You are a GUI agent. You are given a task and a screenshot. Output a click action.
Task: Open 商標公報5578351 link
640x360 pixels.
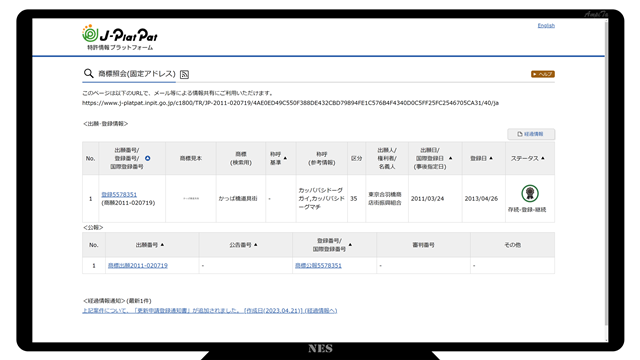point(318,266)
